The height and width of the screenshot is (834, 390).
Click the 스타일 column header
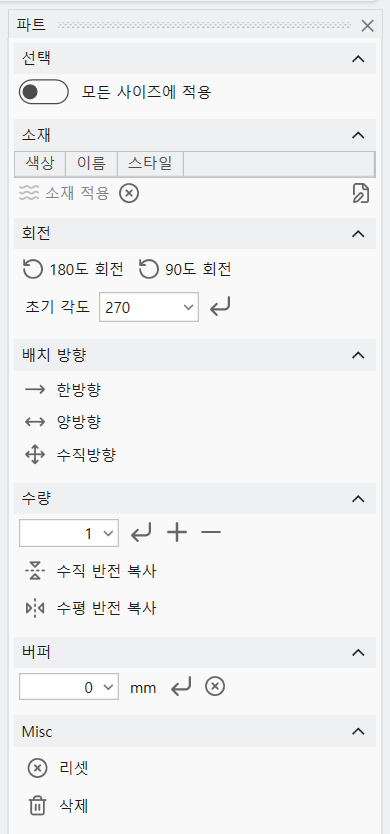point(150,163)
